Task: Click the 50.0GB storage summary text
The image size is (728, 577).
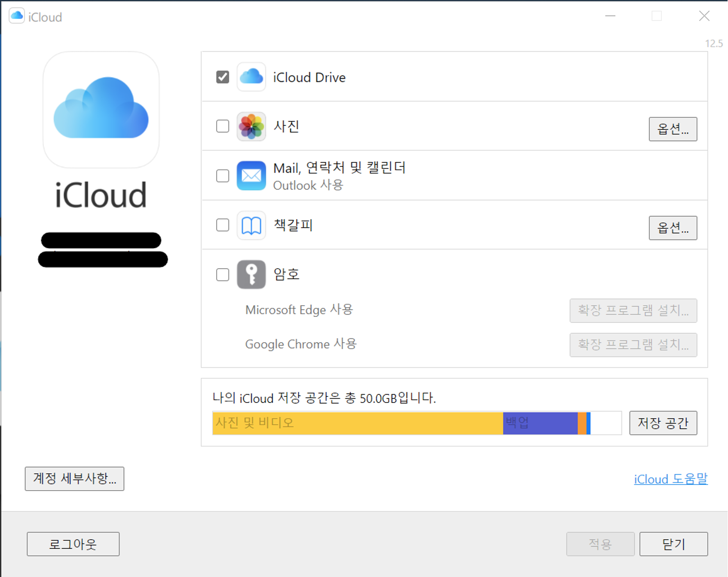Action: click(x=324, y=398)
